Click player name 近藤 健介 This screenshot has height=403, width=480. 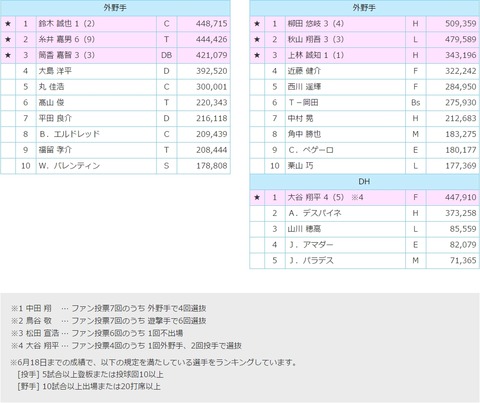[304, 71]
